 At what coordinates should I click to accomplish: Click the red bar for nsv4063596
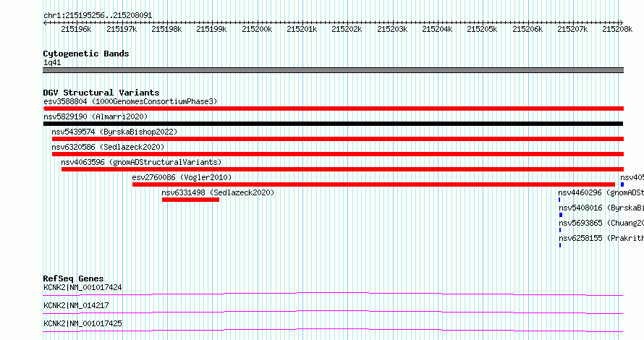342,169
